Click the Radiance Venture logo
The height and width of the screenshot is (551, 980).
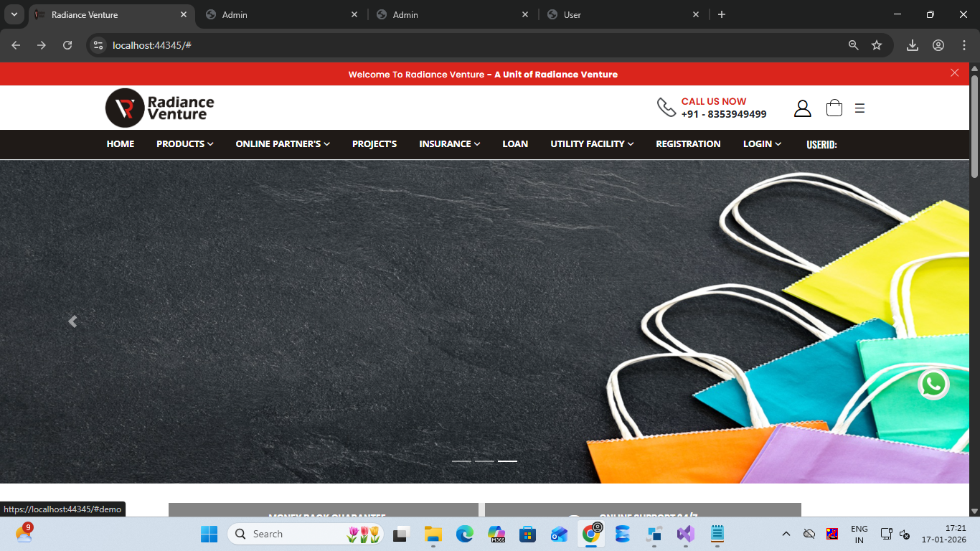pyautogui.click(x=160, y=108)
